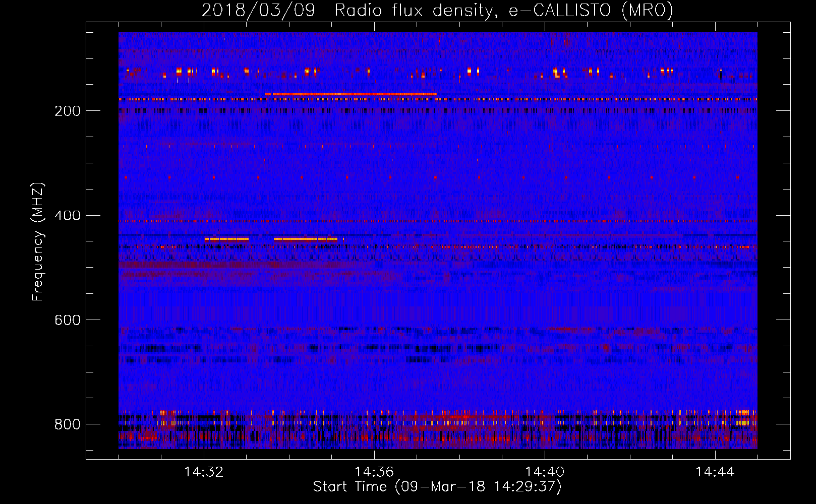Click the 14:44 time tick label
Image resolution: width=816 pixels, height=504 pixels.
coord(715,472)
